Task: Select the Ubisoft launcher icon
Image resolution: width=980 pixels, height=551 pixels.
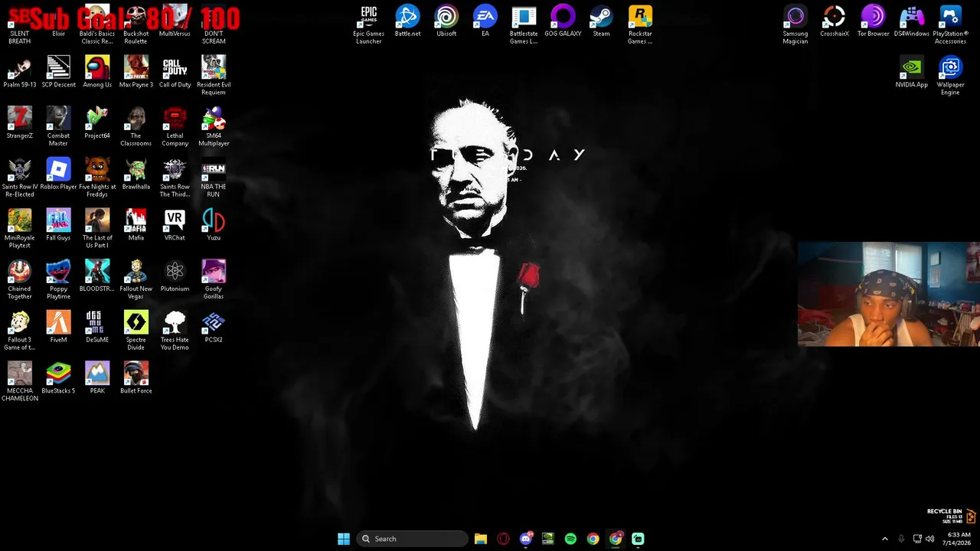Action: tap(446, 21)
